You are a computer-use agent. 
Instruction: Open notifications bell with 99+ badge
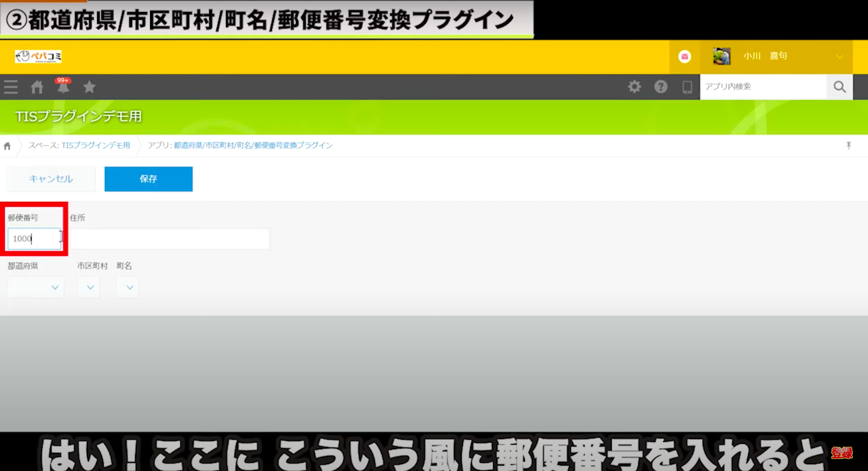tap(63, 87)
